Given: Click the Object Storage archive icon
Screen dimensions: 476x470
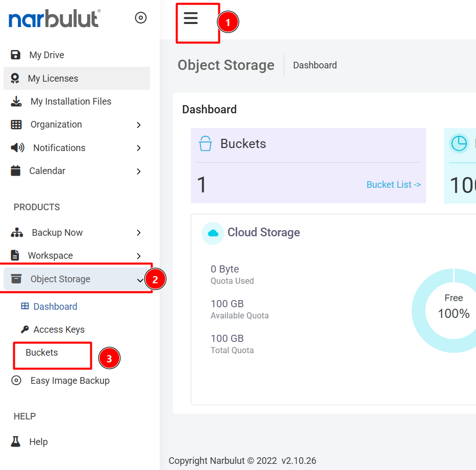Looking at the screenshot, I should (x=16, y=279).
